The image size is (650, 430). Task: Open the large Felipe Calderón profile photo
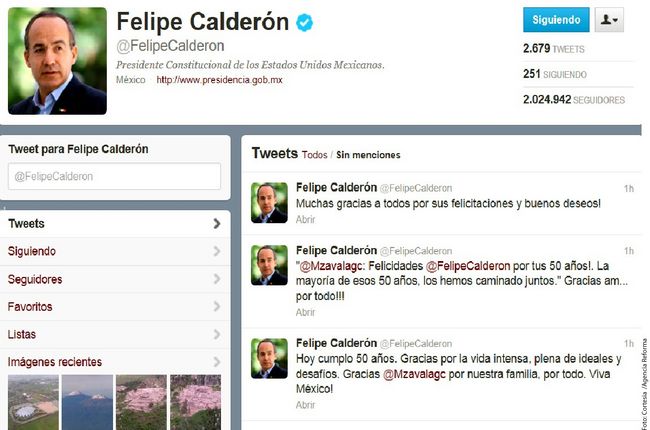click(x=57, y=61)
